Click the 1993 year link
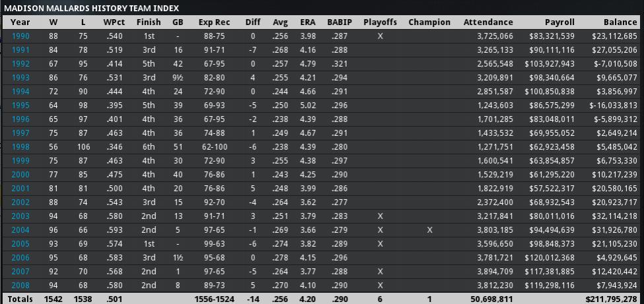Screen dimensions: 644x304 click(20, 77)
